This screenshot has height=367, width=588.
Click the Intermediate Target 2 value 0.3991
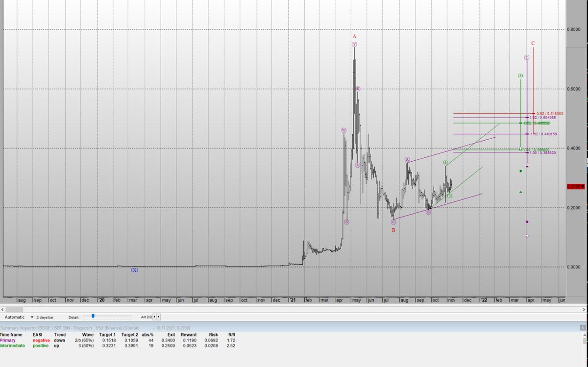pyautogui.click(x=131, y=345)
